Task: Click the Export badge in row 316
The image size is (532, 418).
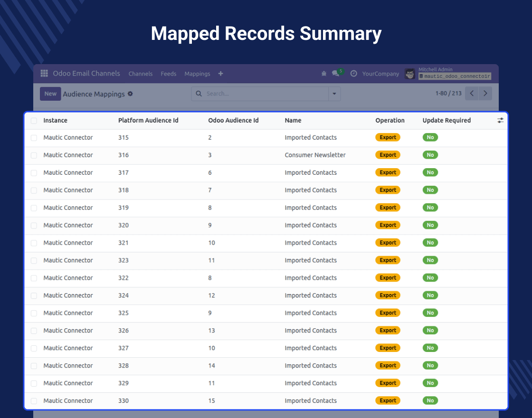Action: (x=388, y=155)
